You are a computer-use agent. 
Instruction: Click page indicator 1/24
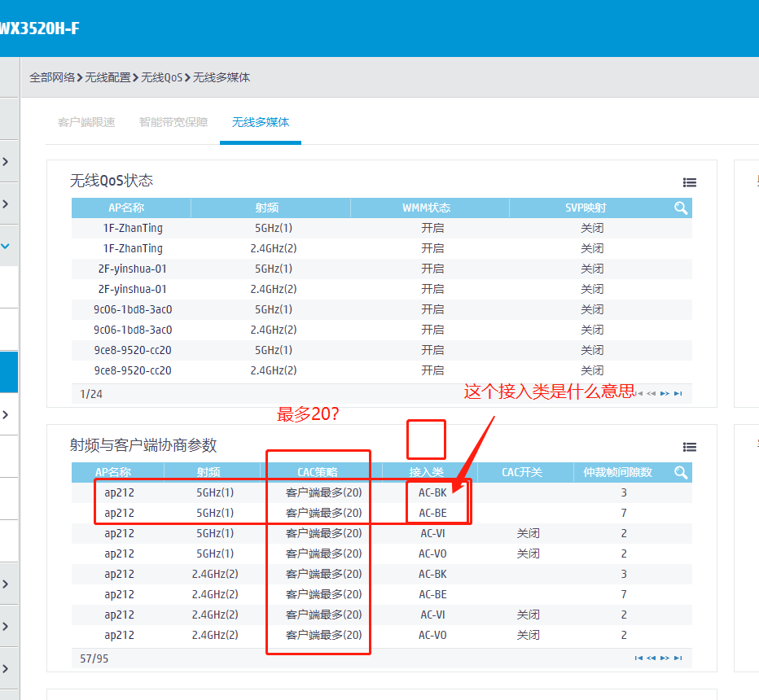pos(91,394)
